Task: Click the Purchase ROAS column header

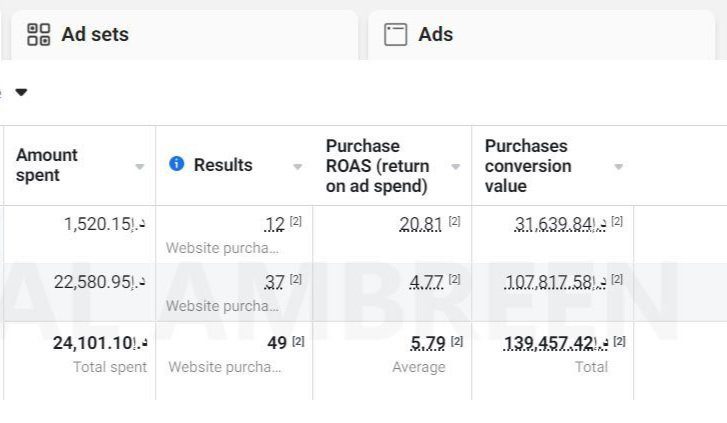Action: tap(376, 166)
